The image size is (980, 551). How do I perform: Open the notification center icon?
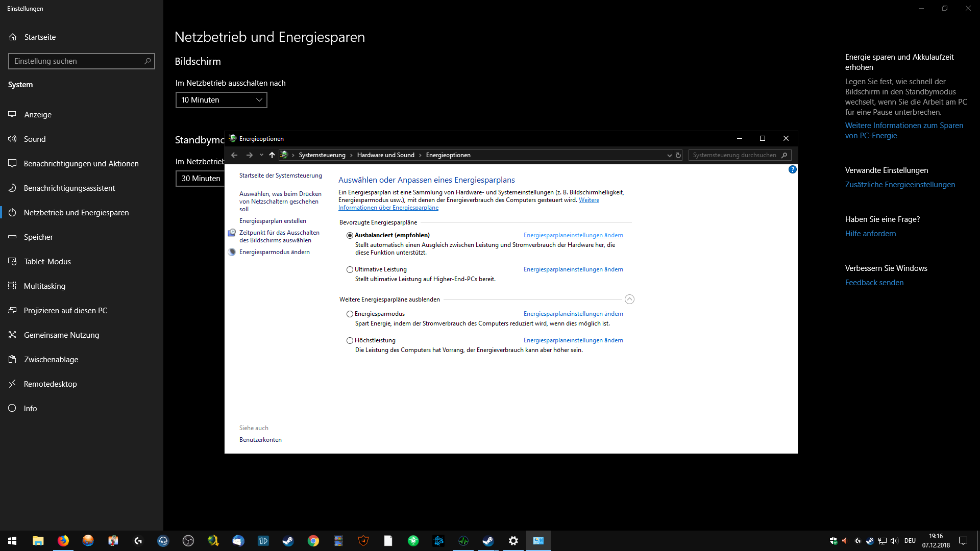click(963, 541)
